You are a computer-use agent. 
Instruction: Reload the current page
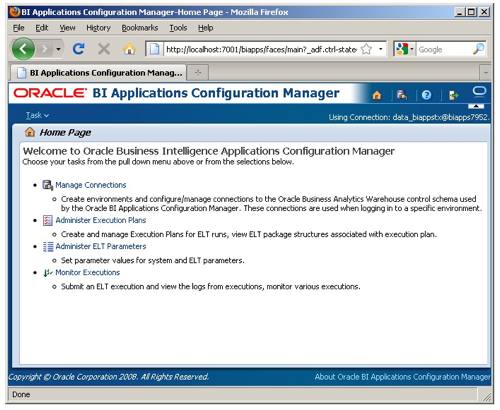click(79, 49)
